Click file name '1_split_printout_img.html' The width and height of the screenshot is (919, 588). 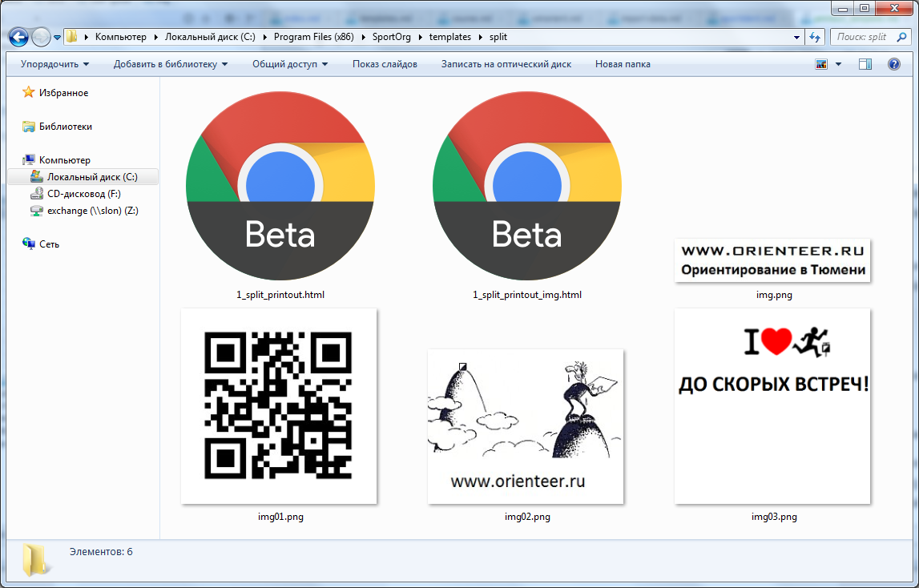pyautogui.click(x=527, y=294)
